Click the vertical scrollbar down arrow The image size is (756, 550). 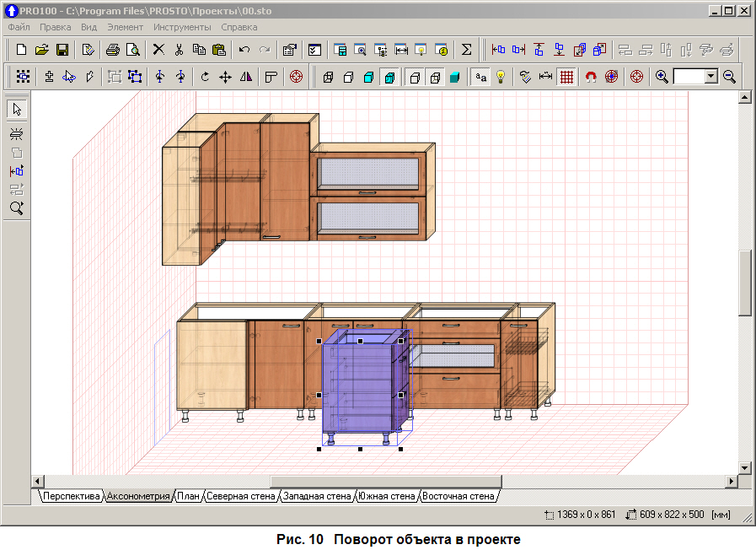click(744, 467)
